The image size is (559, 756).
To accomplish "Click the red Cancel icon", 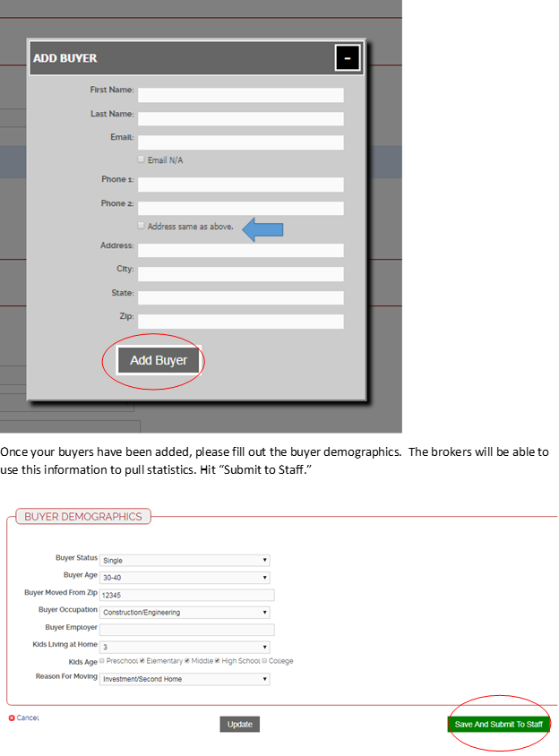I will click(x=12, y=717).
